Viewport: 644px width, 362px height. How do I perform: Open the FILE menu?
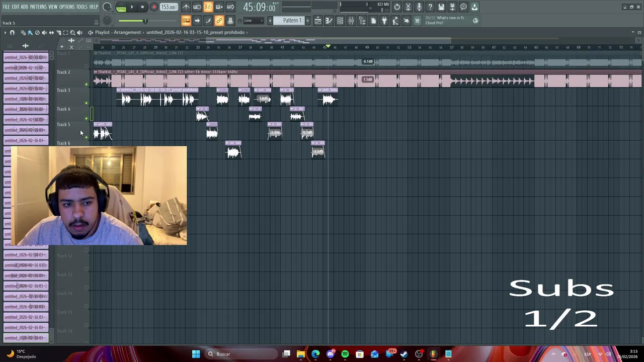click(x=6, y=7)
